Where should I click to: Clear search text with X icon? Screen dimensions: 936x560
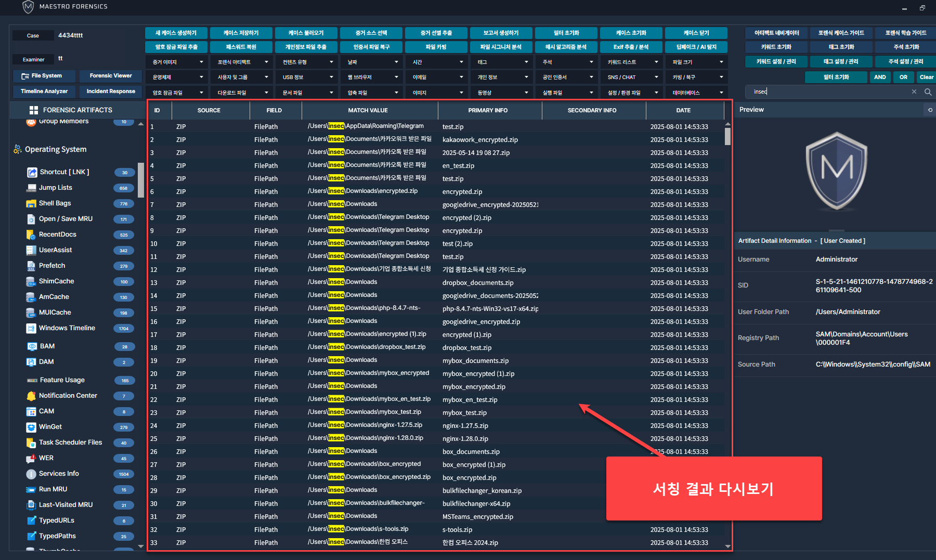click(914, 92)
